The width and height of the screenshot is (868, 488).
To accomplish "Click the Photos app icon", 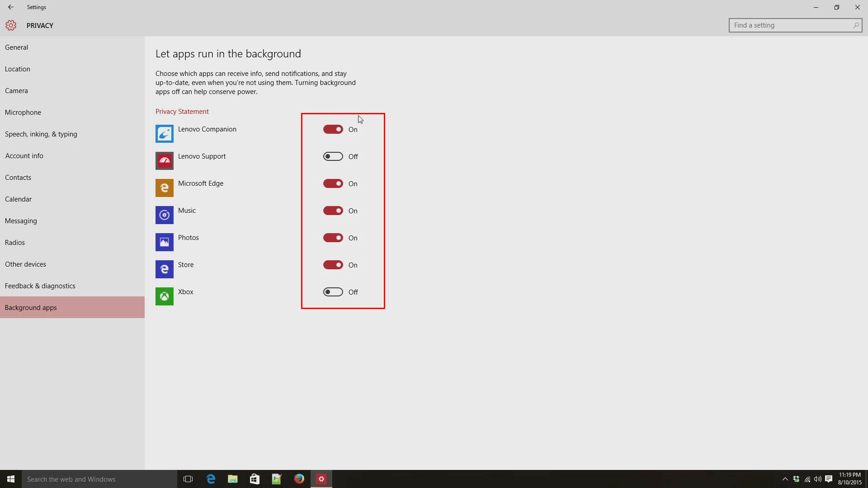I will (165, 242).
